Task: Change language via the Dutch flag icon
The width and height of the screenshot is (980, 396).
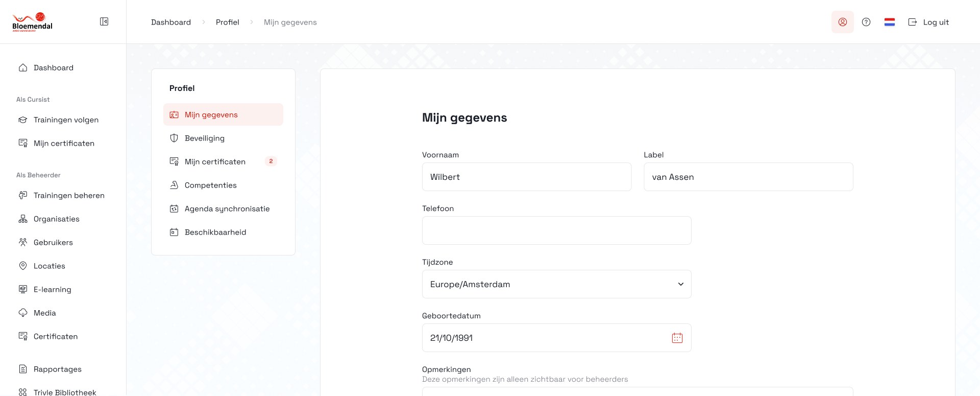Action: tap(890, 22)
